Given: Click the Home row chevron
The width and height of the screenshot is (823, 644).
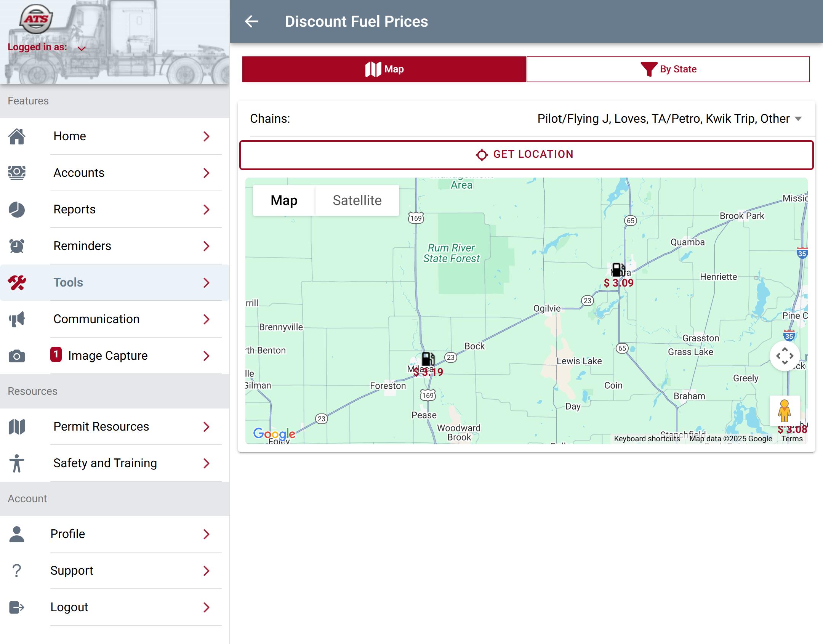Looking at the screenshot, I should 207,136.
